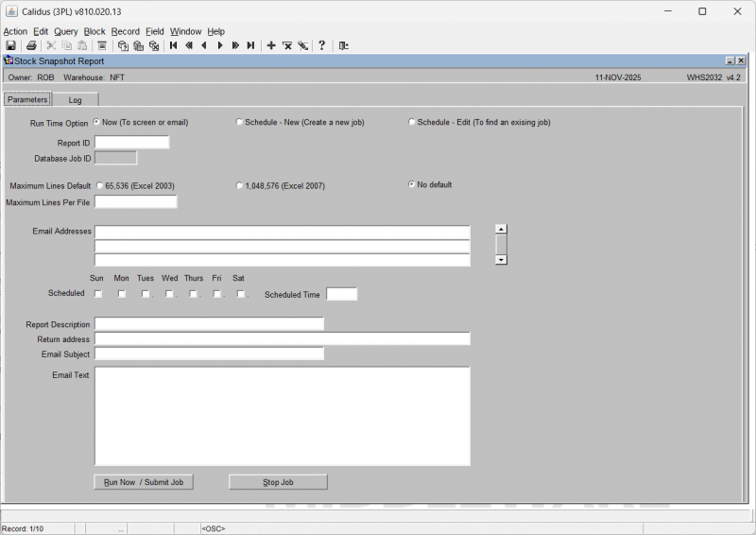
Task: Click the Insert Record plus icon
Action: point(271,45)
